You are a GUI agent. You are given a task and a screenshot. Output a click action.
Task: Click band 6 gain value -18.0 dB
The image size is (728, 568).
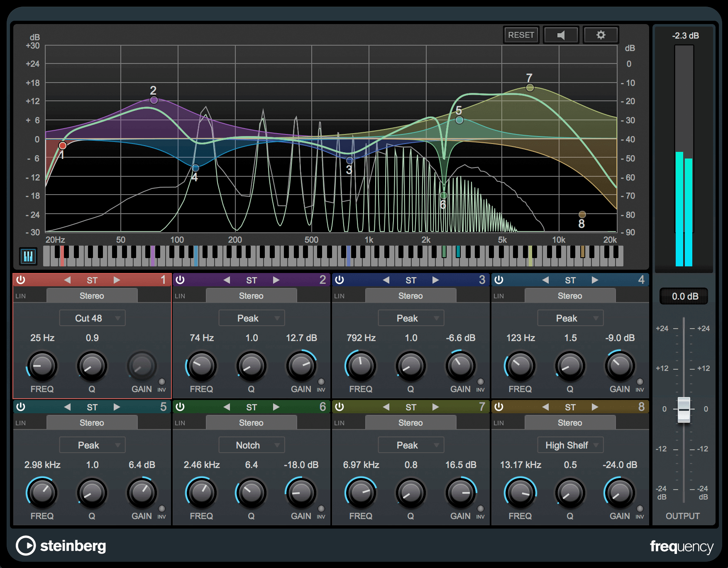click(x=301, y=465)
